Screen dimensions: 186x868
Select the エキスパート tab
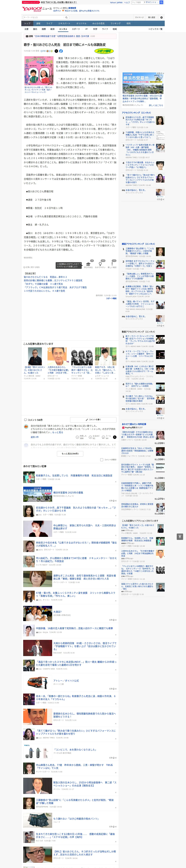pyautogui.click(x=64, y=24)
